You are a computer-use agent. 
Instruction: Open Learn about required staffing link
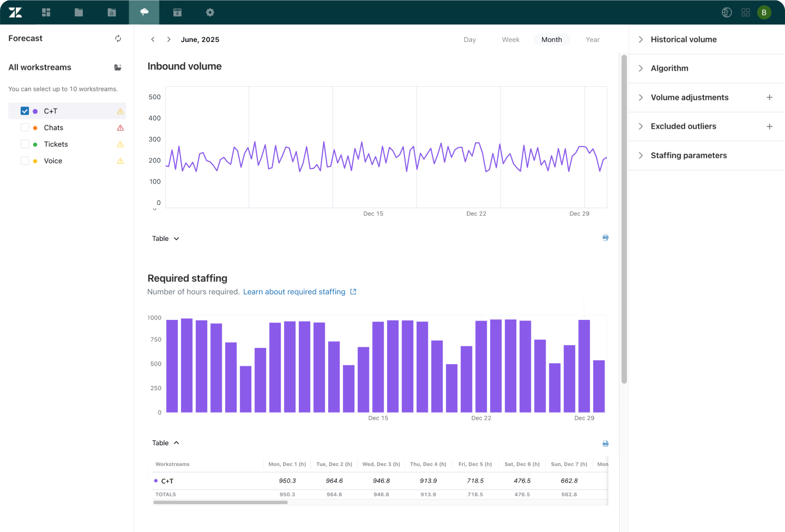(294, 292)
